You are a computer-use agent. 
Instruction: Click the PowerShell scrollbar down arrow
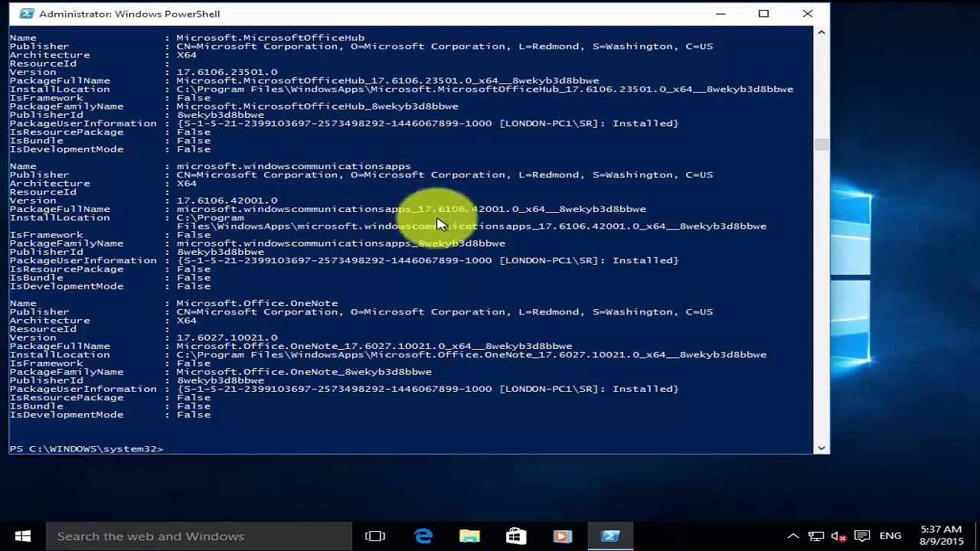pyautogui.click(x=822, y=447)
